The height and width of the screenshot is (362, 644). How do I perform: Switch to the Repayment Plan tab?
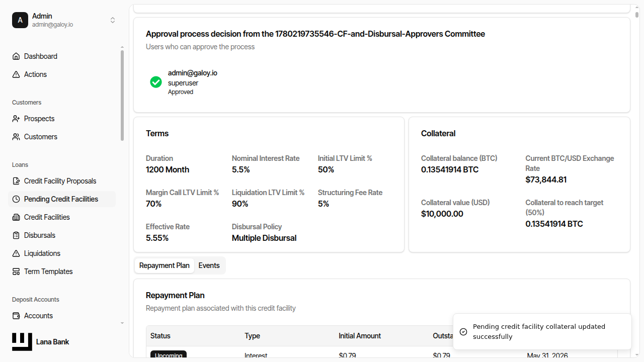(165, 265)
